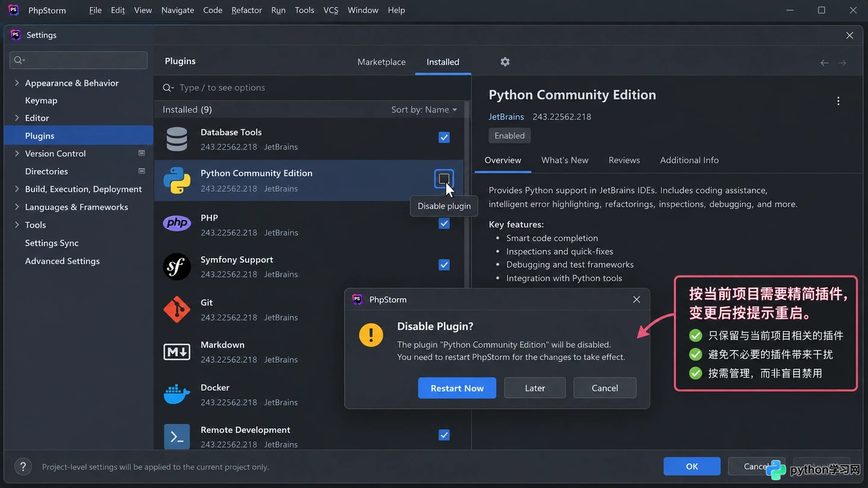Click the Restart Now button
Image resolution: width=868 pixels, height=488 pixels.
pos(457,388)
